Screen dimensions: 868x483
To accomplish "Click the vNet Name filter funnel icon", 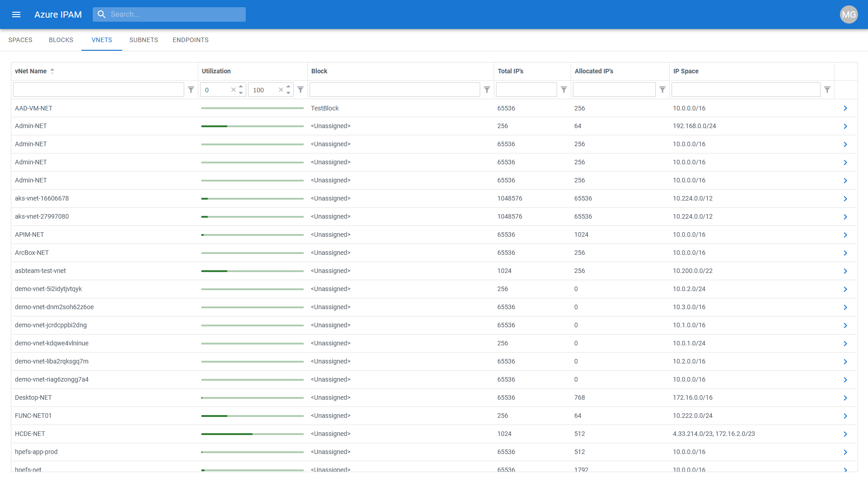I will (x=191, y=90).
